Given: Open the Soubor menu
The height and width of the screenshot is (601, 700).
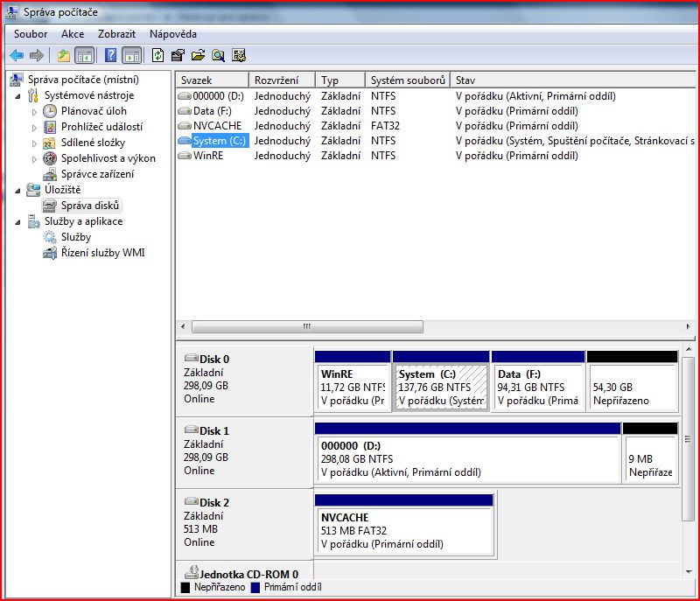Looking at the screenshot, I should tap(31, 33).
